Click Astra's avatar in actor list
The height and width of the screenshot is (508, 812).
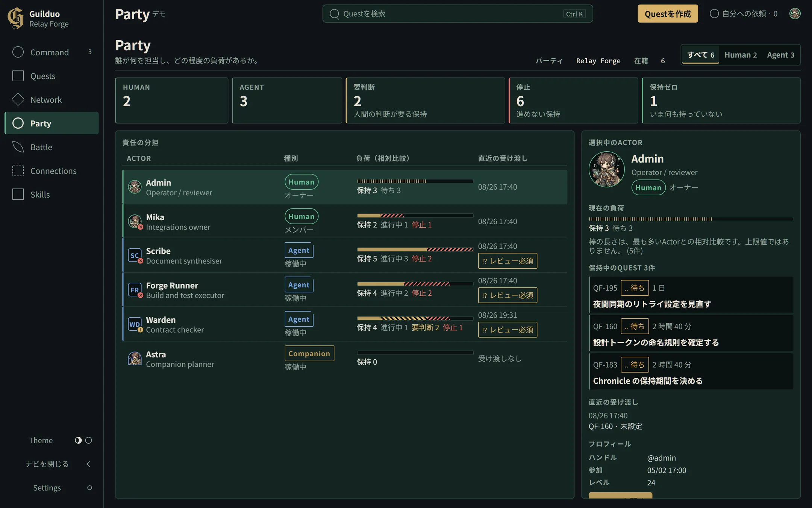pyautogui.click(x=135, y=359)
